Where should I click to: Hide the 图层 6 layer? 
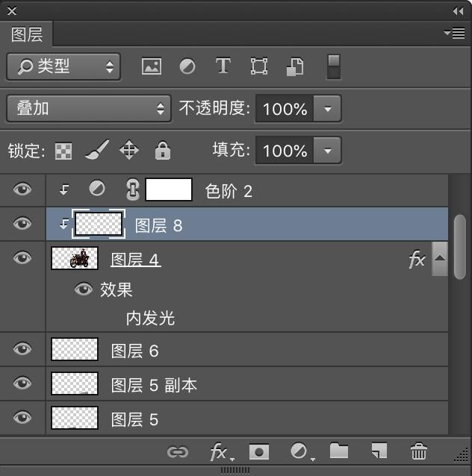tap(22, 349)
